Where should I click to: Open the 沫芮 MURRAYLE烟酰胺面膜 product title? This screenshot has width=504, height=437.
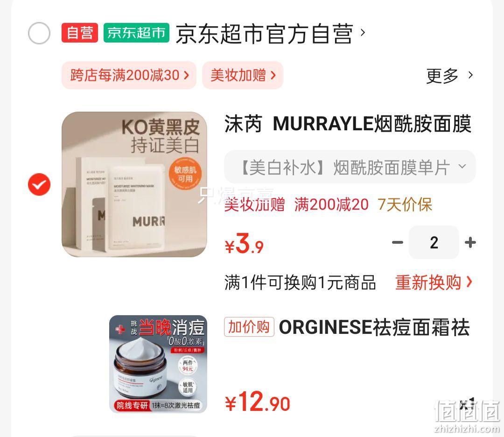348,124
